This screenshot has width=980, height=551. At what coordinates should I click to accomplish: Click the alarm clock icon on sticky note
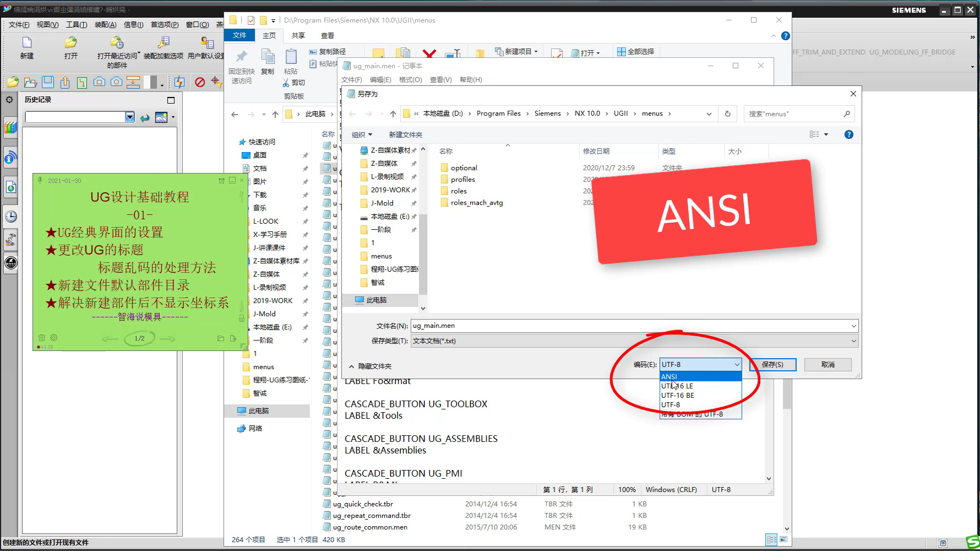click(x=221, y=181)
